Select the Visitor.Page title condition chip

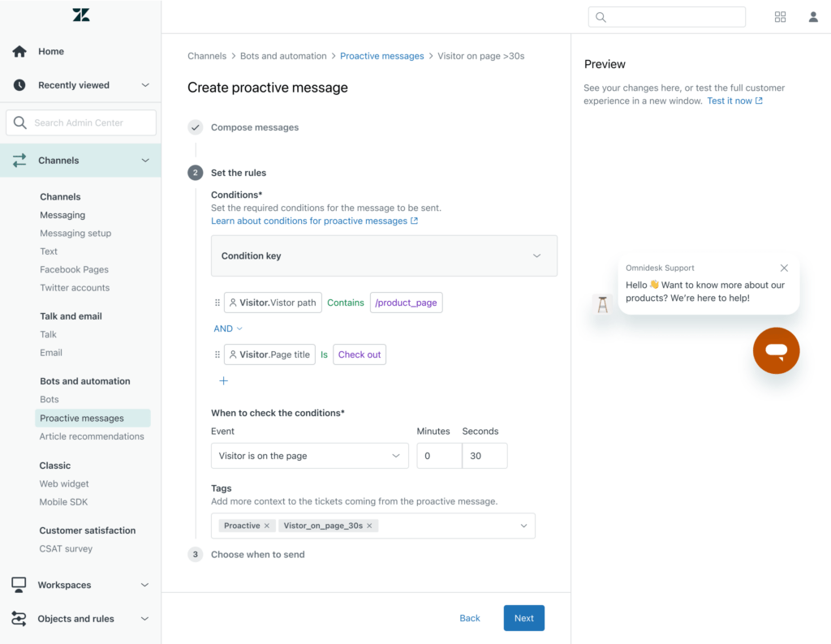[x=269, y=354]
